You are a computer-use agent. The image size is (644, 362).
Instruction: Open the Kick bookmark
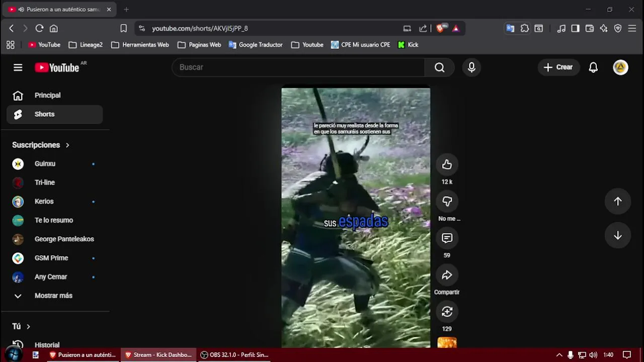(x=408, y=45)
